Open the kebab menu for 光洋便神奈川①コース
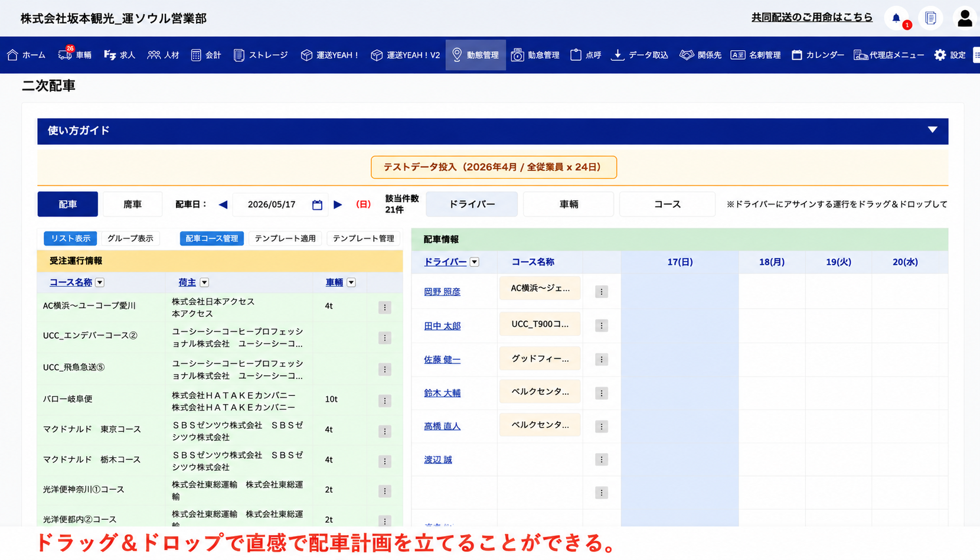The height and width of the screenshot is (560, 980). (x=385, y=491)
